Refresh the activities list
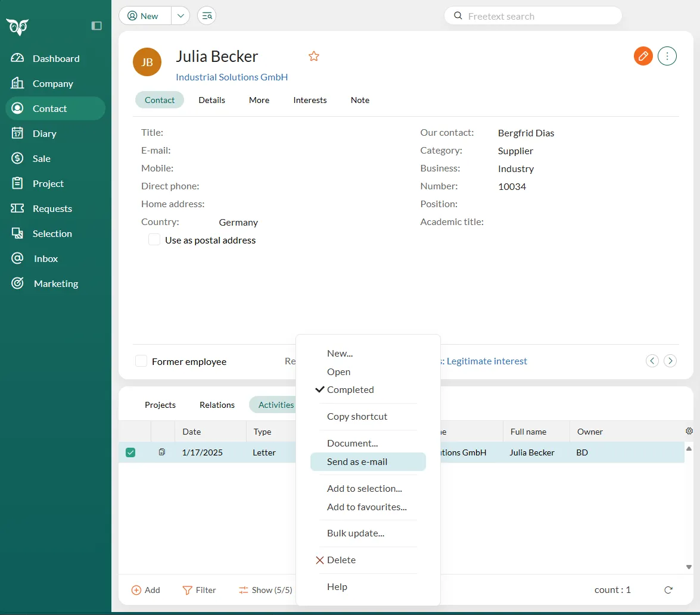 coord(668,590)
